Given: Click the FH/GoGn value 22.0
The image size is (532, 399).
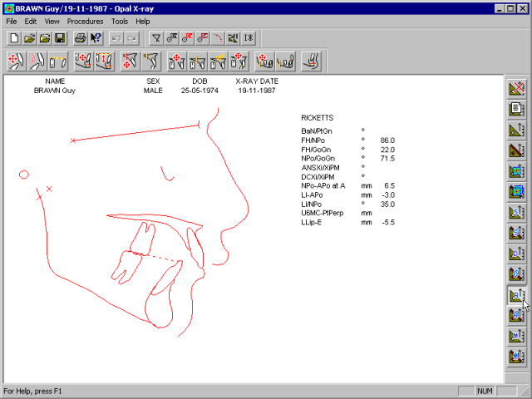Looking at the screenshot, I should [387, 150].
